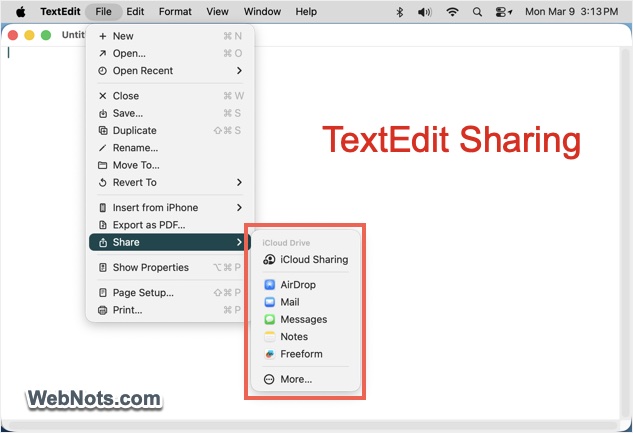This screenshot has width=633, height=433.
Task: Click the Share submenu chevron
Action: tap(239, 242)
